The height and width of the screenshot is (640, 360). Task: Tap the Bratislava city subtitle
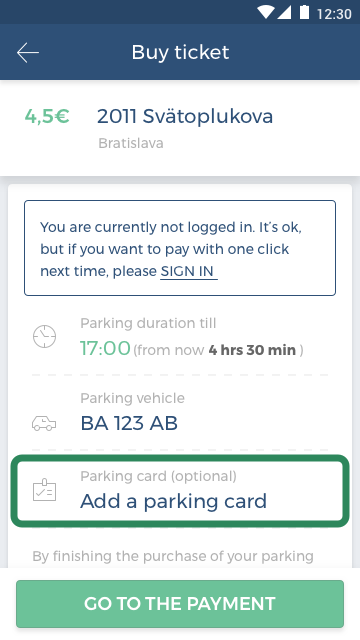(131, 143)
